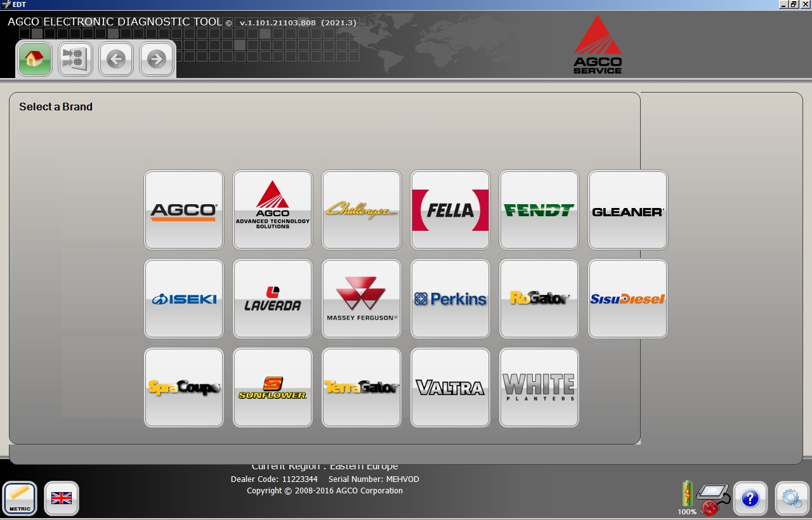Choose the Sunflower brand tile

[x=273, y=387]
